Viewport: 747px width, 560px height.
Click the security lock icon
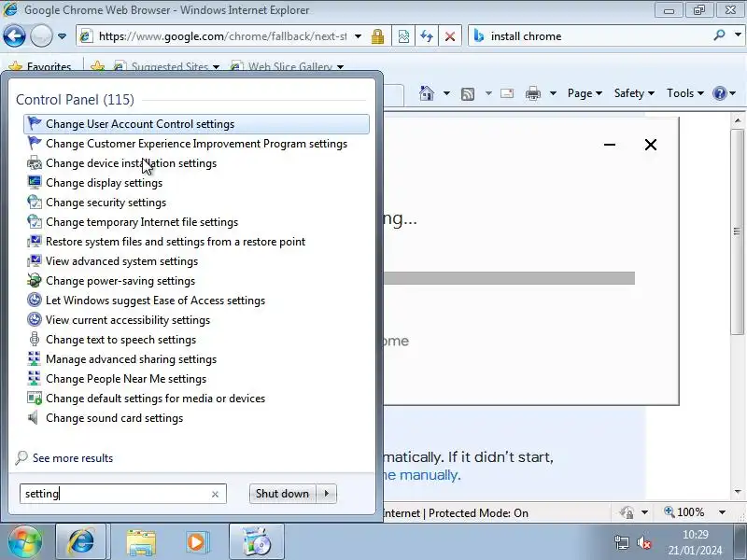377,36
